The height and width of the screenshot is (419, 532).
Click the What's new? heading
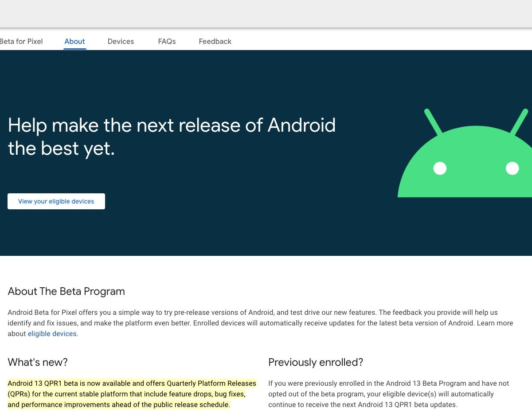click(38, 362)
